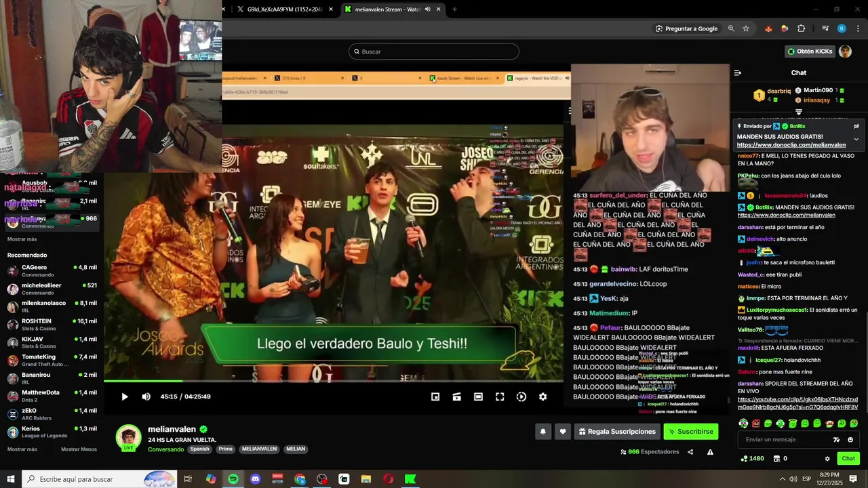Click Mostrar más under followed channels
This screenshot has width=868, height=488.
(x=22, y=239)
